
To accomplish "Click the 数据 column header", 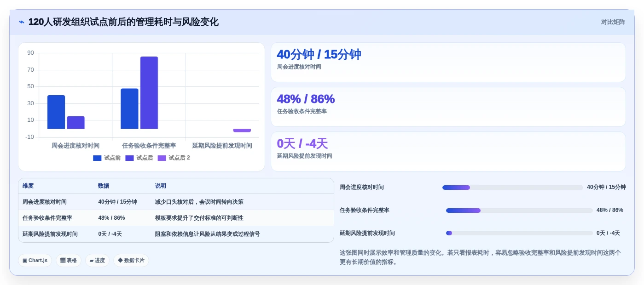I will point(104,186).
